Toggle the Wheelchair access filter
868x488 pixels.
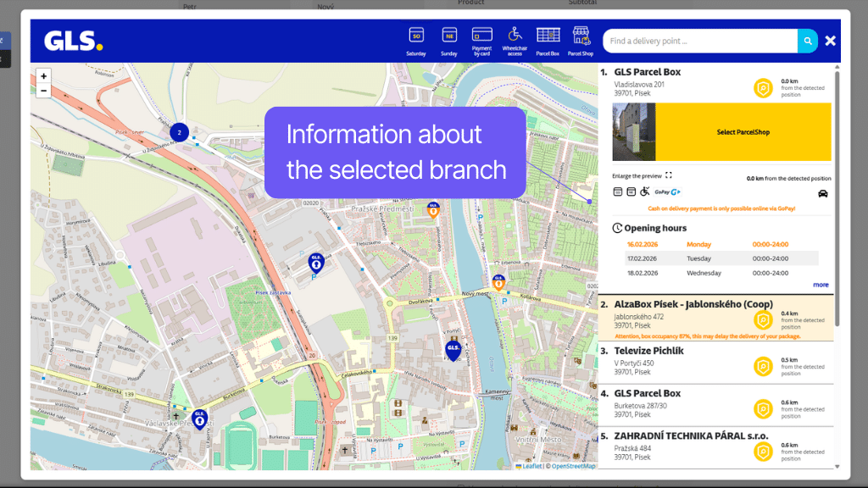tap(515, 42)
